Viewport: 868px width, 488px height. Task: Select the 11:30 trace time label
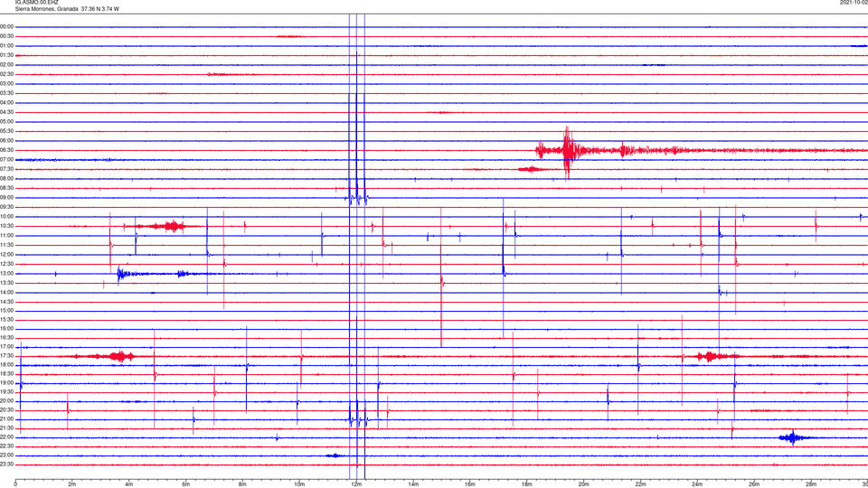pos(7,245)
